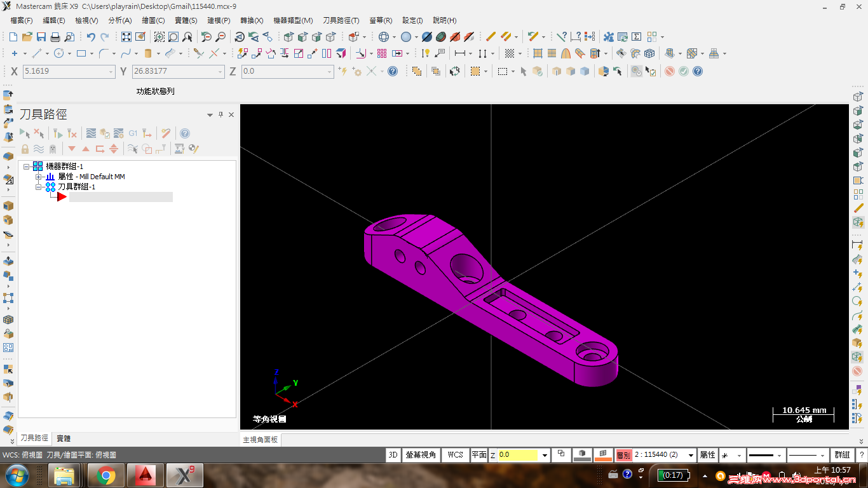Open the 刀具路徑(T) menu
Image resolution: width=868 pixels, height=488 pixels.
point(341,20)
